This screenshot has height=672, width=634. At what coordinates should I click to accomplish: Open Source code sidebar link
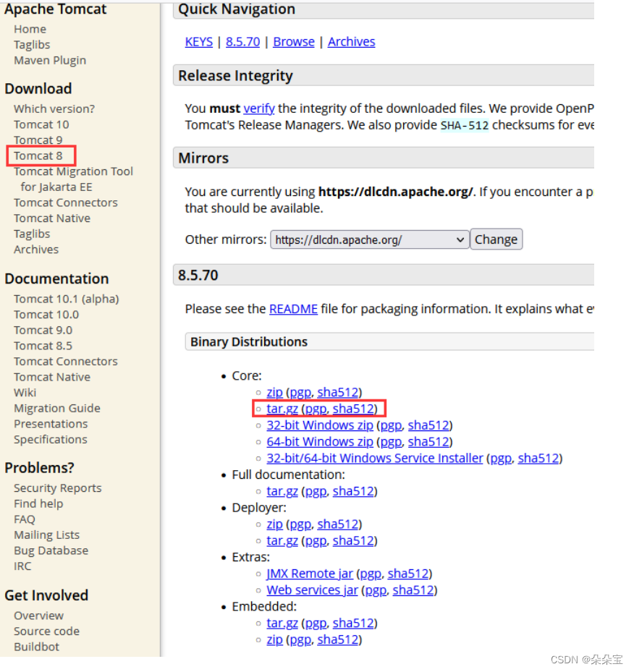(x=46, y=631)
